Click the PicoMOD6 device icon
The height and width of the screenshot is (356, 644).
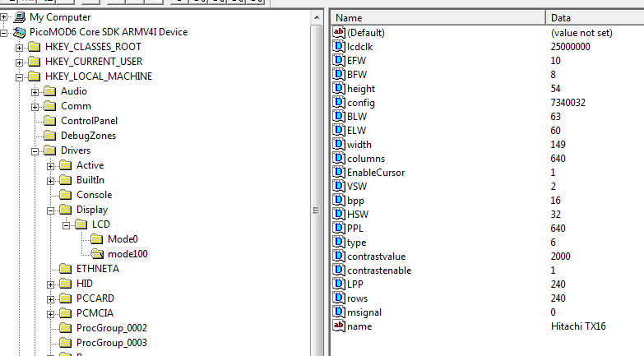pyautogui.click(x=19, y=32)
